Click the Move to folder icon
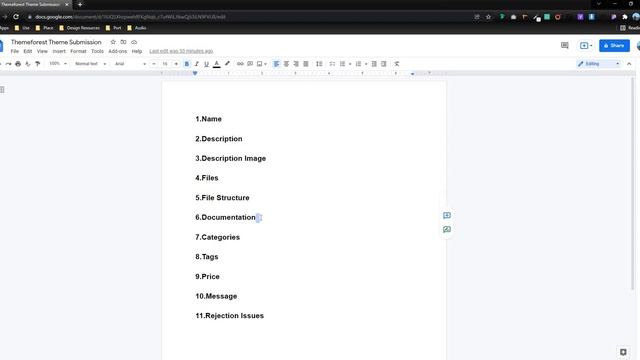Image resolution: width=640 pixels, height=360 pixels. click(123, 42)
